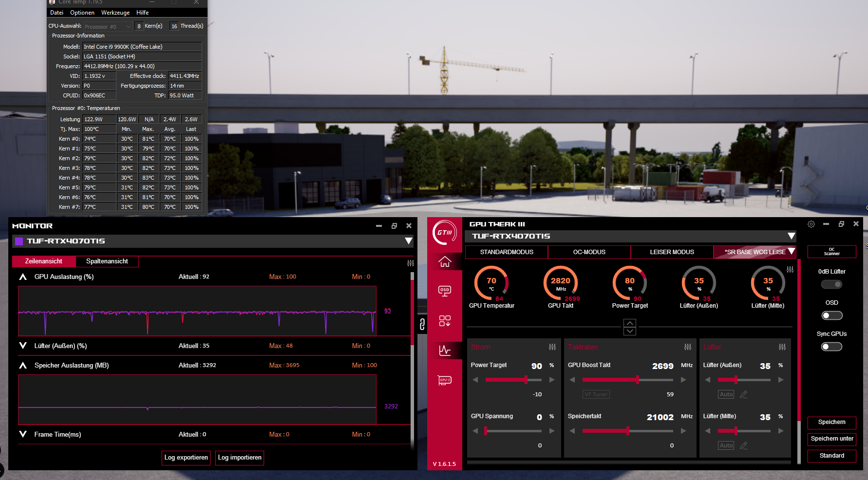The height and width of the screenshot is (480, 868).
Task: Toggle the Sync GPUs switch
Action: tap(831, 347)
